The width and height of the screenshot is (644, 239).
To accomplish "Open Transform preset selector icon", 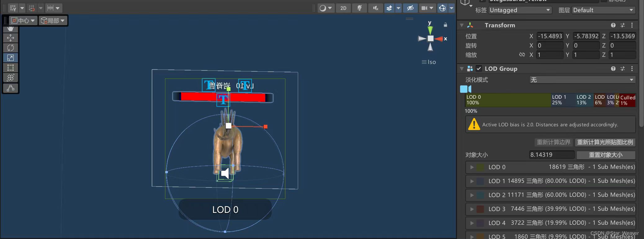I will coord(623,25).
